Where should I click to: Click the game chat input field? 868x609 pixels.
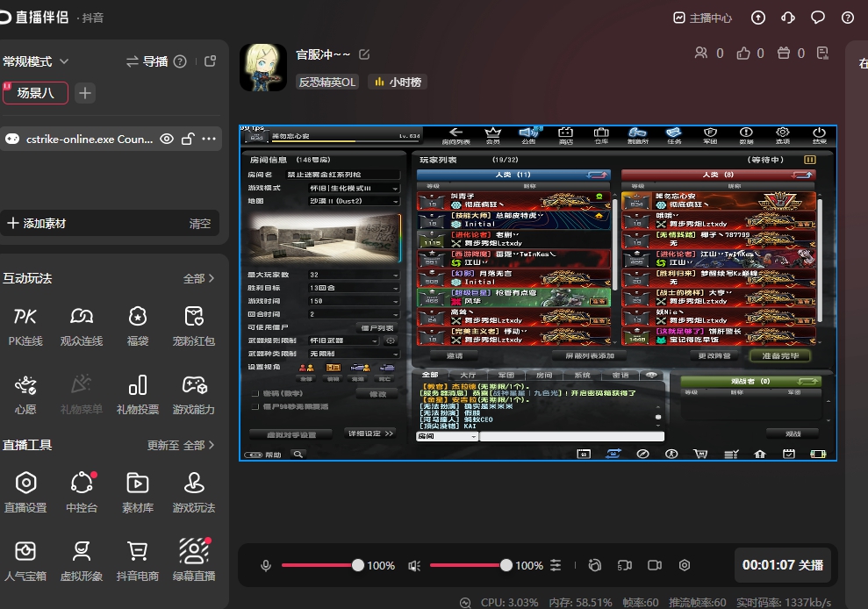click(571, 437)
